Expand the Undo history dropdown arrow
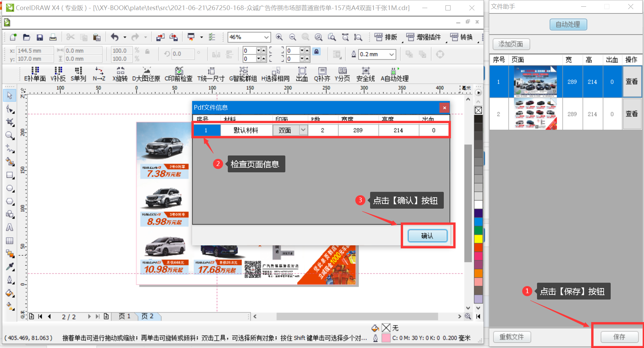This screenshot has width=644, height=348. coord(124,37)
